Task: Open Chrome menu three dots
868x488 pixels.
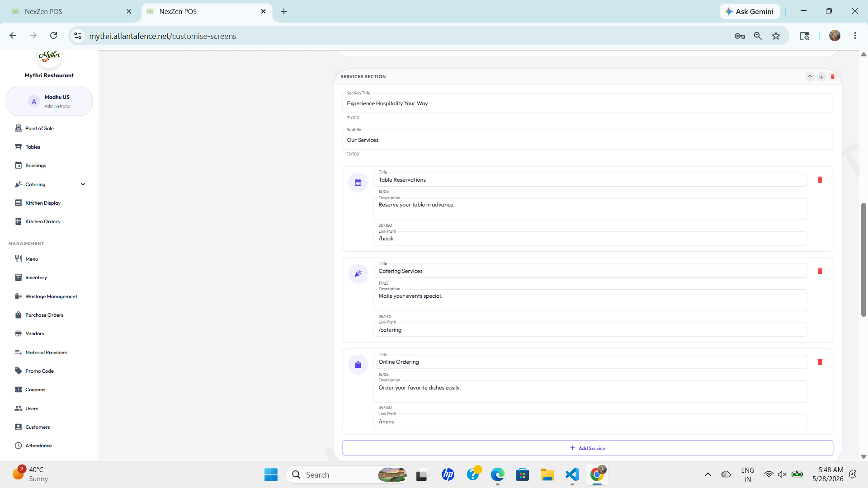Action: coord(855,36)
